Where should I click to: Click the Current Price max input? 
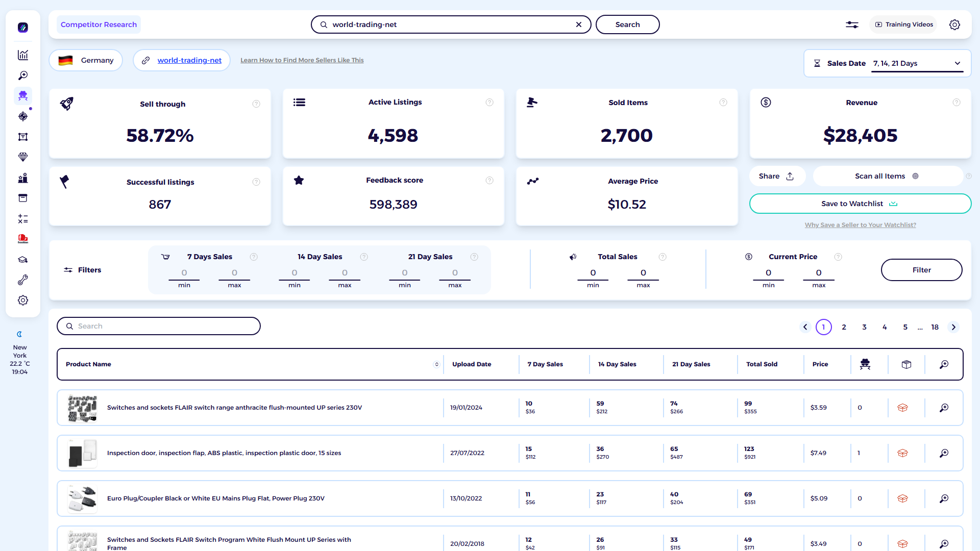tap(819, 273)
